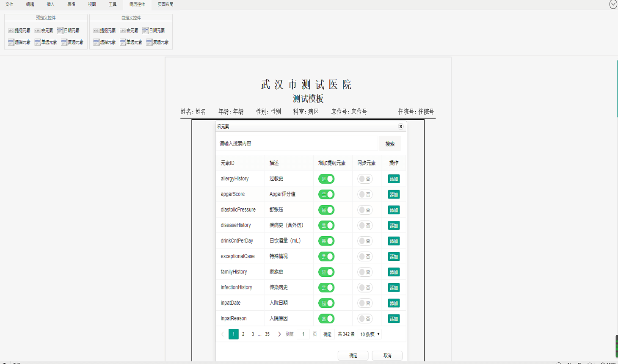This screenshot has height=364, width=618.
Task: Go to next page with right arrow
Action: [279, 334]
